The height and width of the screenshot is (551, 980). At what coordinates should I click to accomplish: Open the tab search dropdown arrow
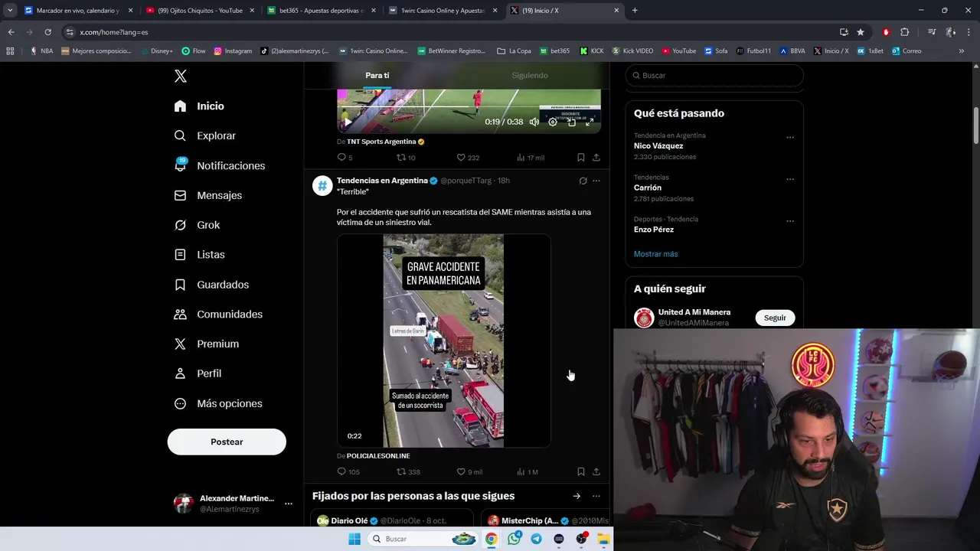[10, 11]
